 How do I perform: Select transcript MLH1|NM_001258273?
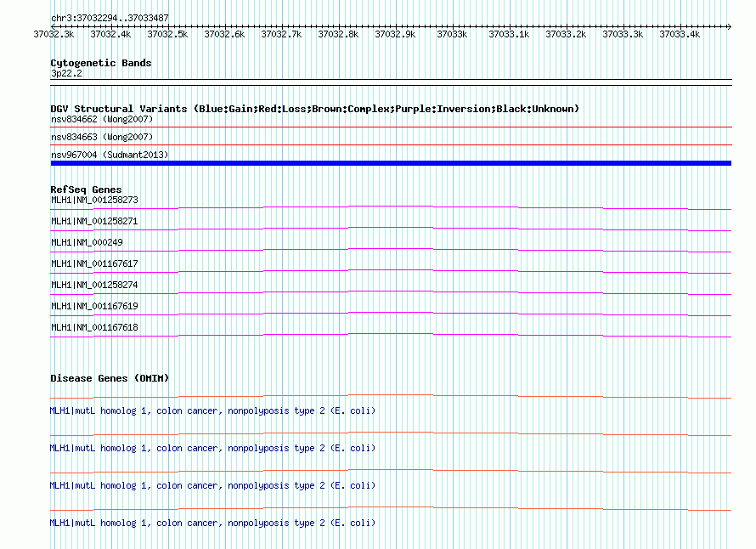pyautogui.click(x=94, y=200)
